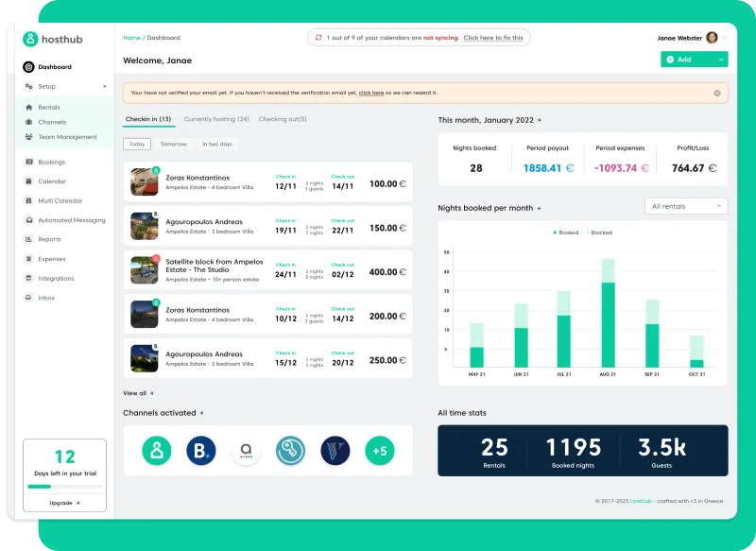Click the AUG 21 chart bar
This screenshot has width=756, height=551.
(x=608, y=314)
